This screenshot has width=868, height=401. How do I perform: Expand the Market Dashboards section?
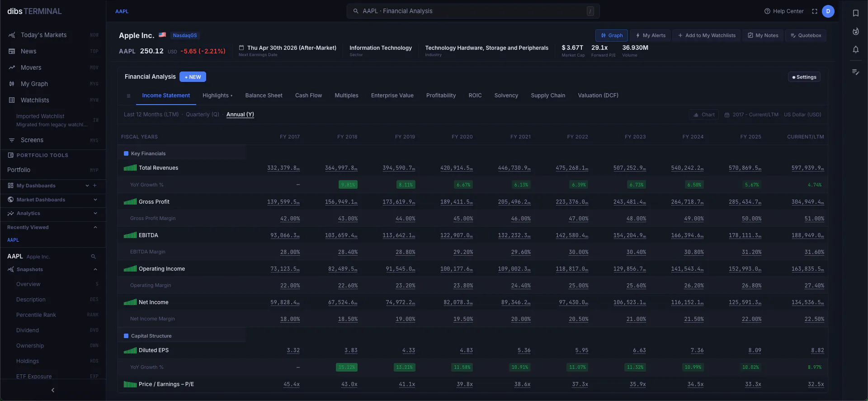95,200
